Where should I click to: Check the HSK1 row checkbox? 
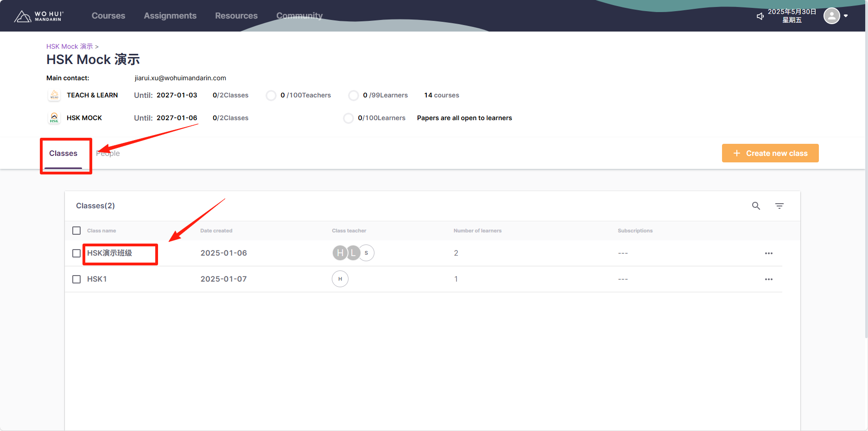[x=76, y=279]
